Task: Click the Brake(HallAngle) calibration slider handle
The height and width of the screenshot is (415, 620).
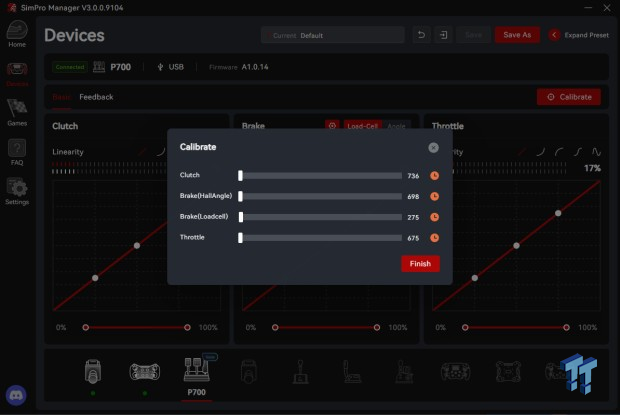Action: [x=240, y=196]
